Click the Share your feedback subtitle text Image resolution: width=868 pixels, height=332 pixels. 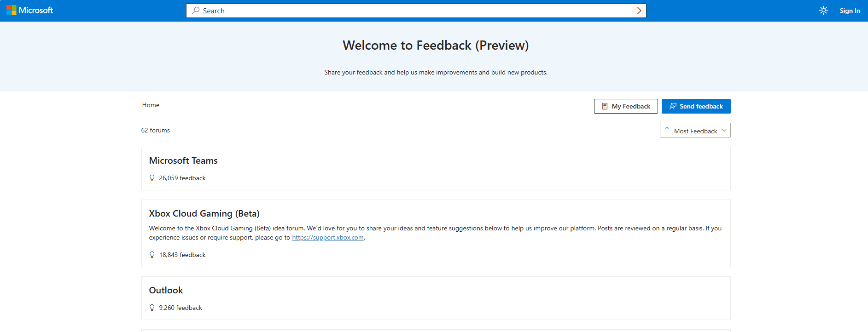pyautogui.click(x=436, y=72)
